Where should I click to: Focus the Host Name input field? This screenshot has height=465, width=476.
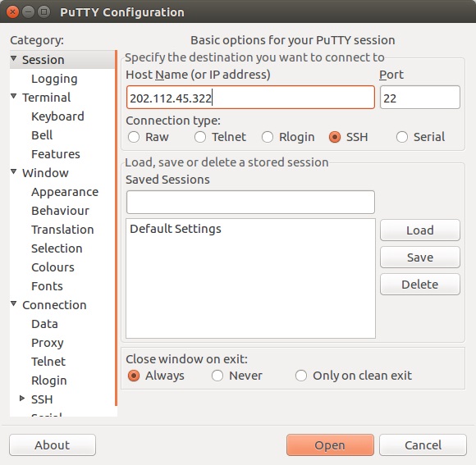tap(251, 98)
